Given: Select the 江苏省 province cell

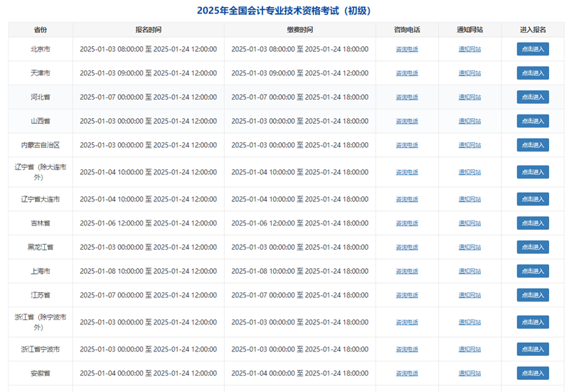Looking at the screenshot, I should (41, 295).
